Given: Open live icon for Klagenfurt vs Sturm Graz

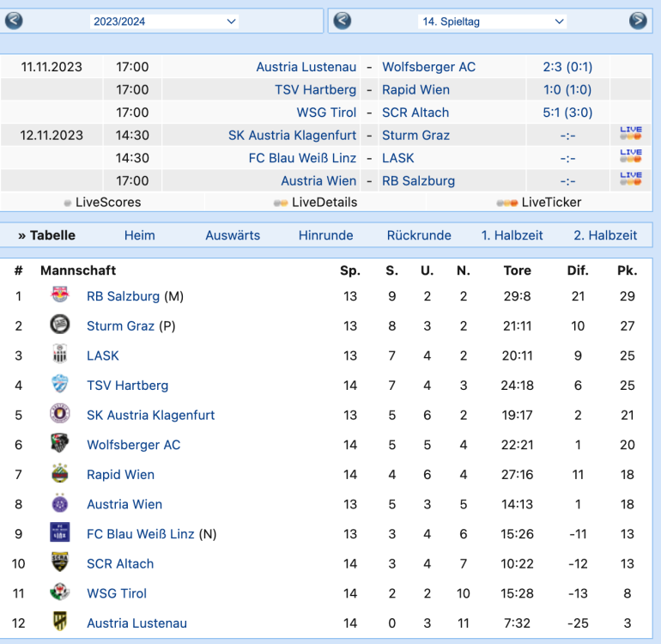Looking at the screenshot, I should click(630, 135).
